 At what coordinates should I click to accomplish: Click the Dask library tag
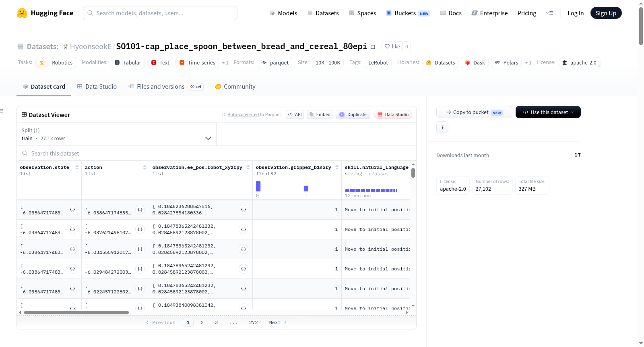pos(475,62)
